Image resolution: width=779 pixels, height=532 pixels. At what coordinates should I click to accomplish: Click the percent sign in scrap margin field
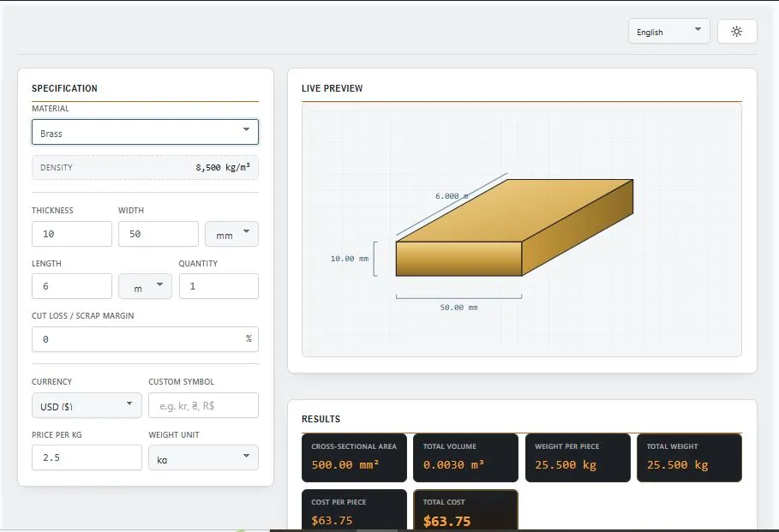coord(249,338)
